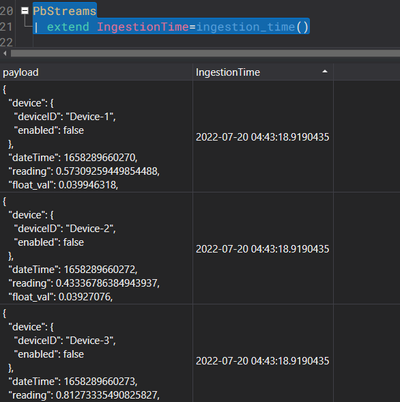Image resolution: width=400 pixels, height=402 pixels.
Task: Click the PbStreams table name
Action: tap(64, 11)
